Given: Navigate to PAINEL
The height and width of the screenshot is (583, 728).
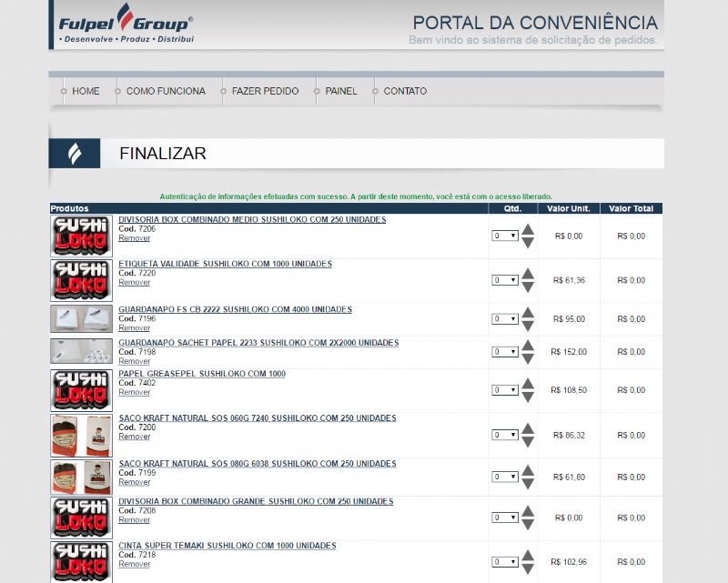Looking at the screenshot, I should pyautogui.click(x=341, y=91).
